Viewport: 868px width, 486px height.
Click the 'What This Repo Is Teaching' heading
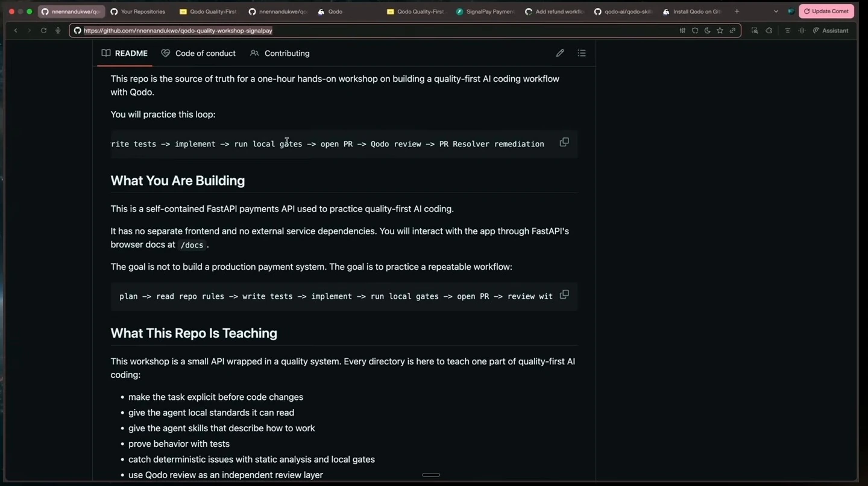[x=194, y=333]
